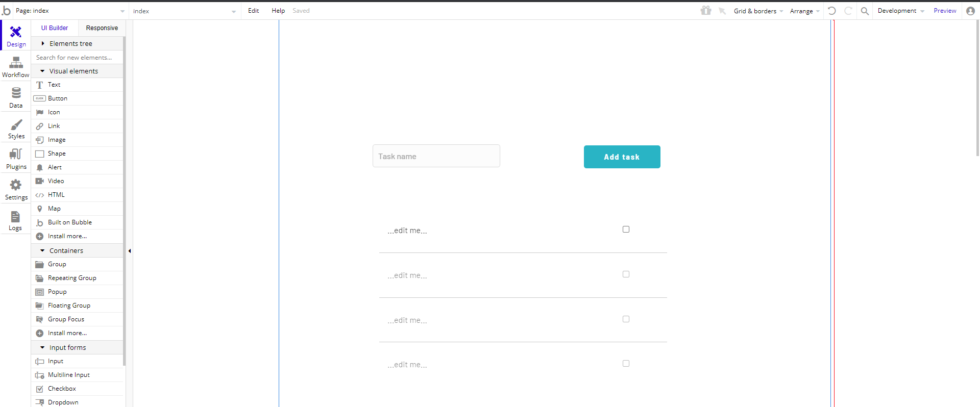Open the Data section
980x407 pixels.
click(16, 97)
